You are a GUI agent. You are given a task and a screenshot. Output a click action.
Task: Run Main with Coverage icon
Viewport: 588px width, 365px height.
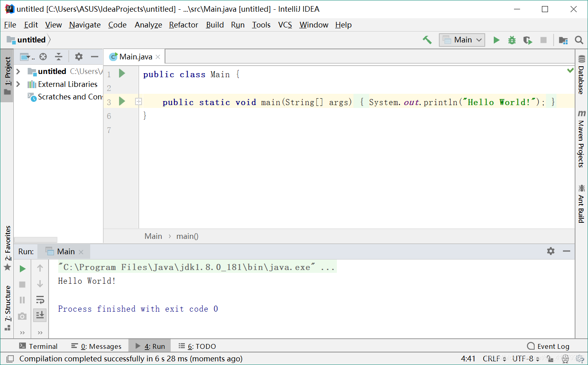coord(528,40)
